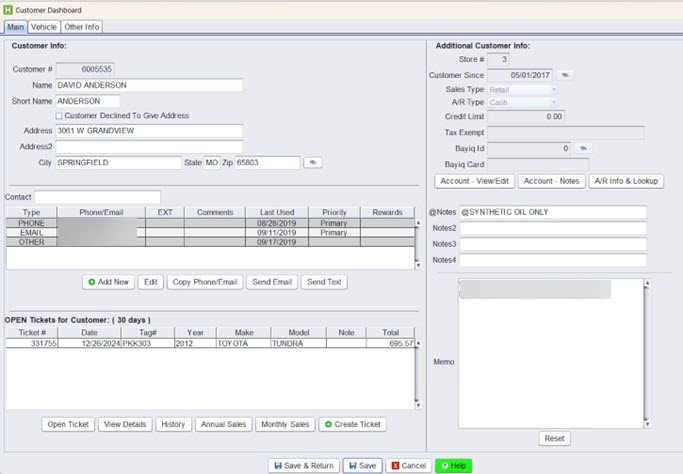Switch to the Vehicle tab
Image resolution: width=683 pixels, height=474 pixels.
tap(43, 27)
